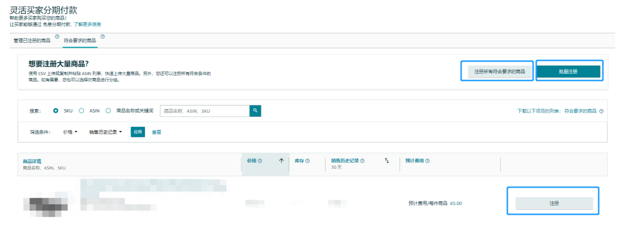Switch to 管理已注册的商品 tab
This screenshot has width=644, height=230.
point(32,41)
